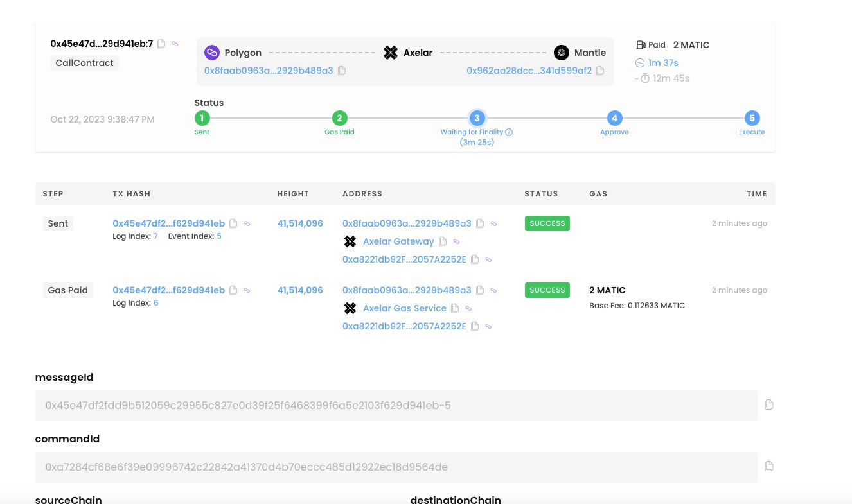852x504 pixels.
Task: Show Waiting for Finality info tooltip
Action: pyautogui.click(x=509, y=132)
